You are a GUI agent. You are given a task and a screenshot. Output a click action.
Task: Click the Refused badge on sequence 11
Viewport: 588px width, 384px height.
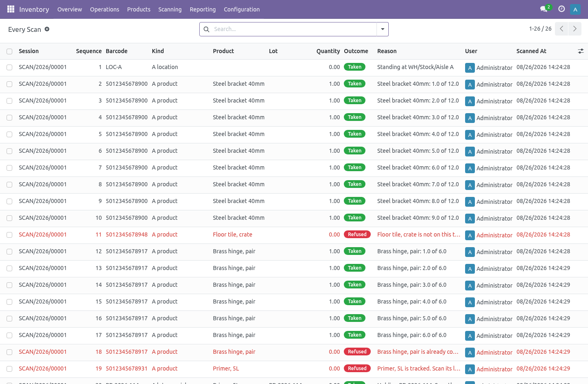coord(357,234)
